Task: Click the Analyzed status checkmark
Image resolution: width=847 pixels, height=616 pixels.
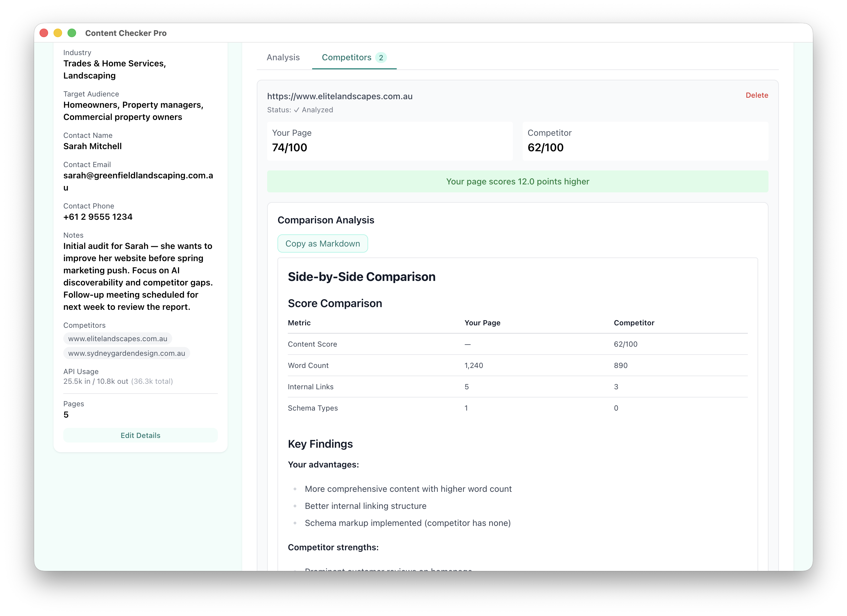Action: pyautogui.click(x=297, y=110)
